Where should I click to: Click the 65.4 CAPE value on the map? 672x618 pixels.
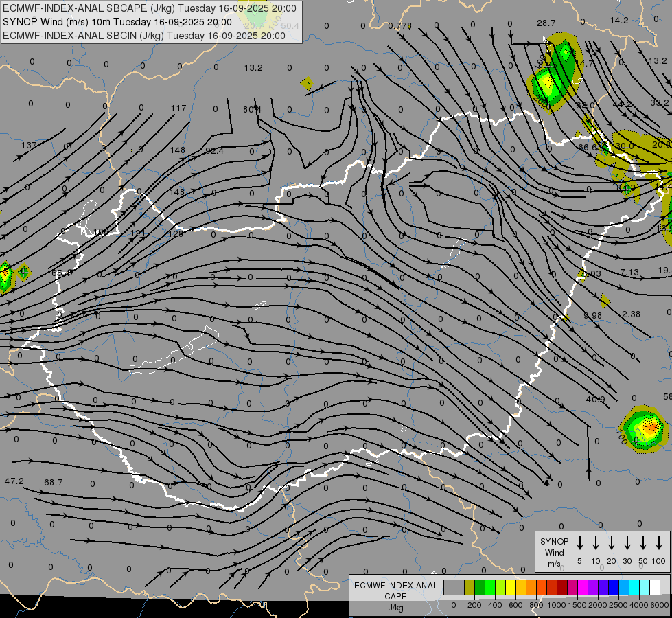pyautogui.click(x=62, y=273)
